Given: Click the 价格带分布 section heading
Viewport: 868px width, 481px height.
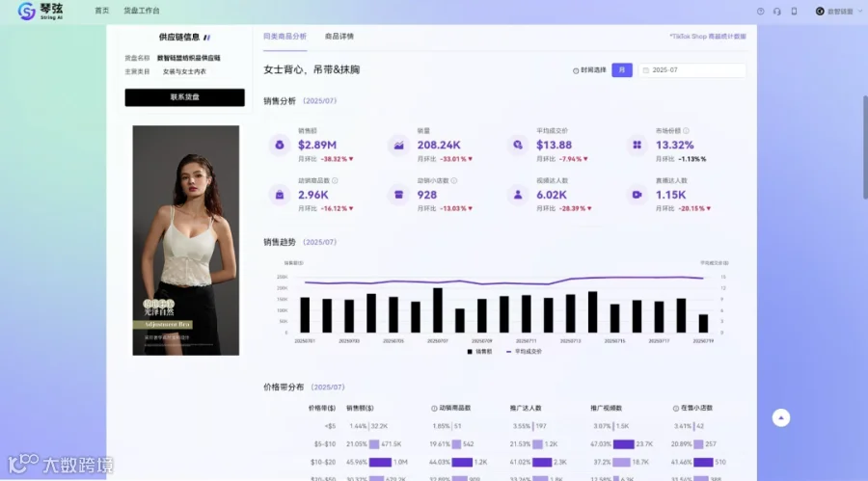Looking at the screenshot, I should pos(284,387).
